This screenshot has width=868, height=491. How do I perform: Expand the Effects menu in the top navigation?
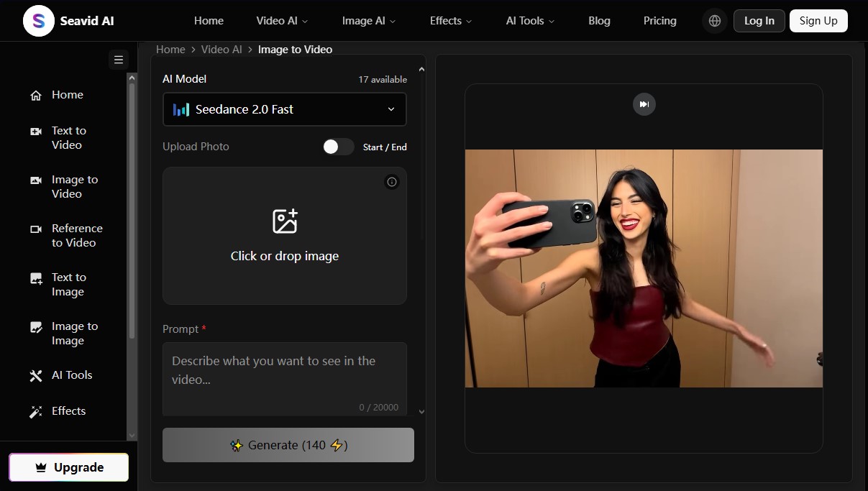(x=451, y=21)
